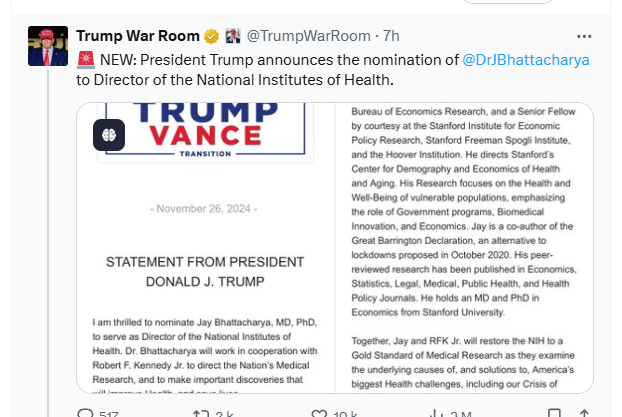The height and width of the screenshot is (417, 622).
Task: Click the small affiliation badge beside the checkmark
Action: click(x=232, y=37)
